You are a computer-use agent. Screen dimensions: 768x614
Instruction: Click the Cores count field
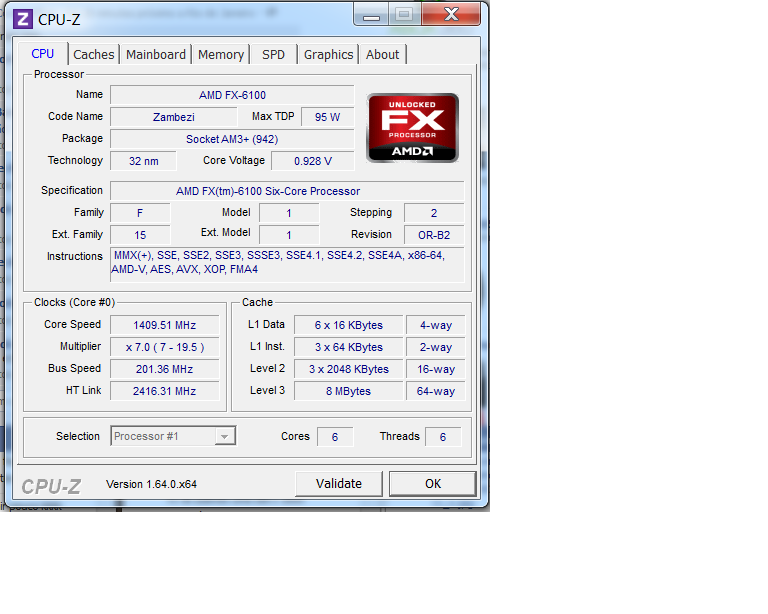tap(335, 437)
